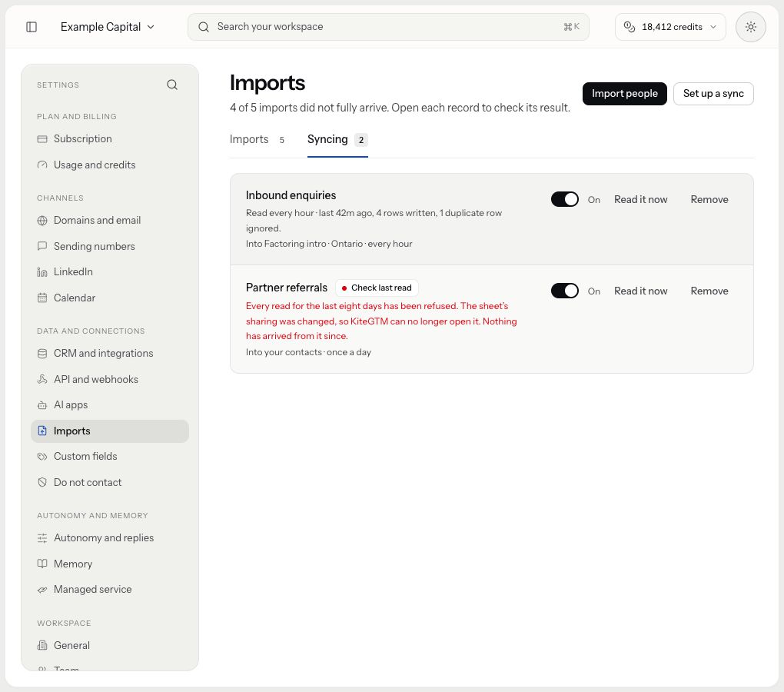Open the 18,412 credits dropdown
Screen dimensions: 784x692
pyautogui.click(x=670, y=27)
